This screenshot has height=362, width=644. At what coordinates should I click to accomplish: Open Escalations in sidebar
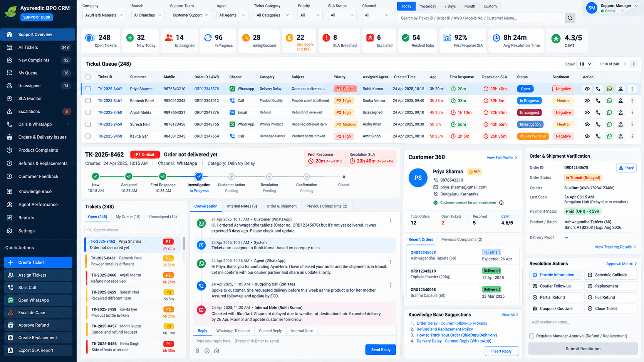click(38, 112)
